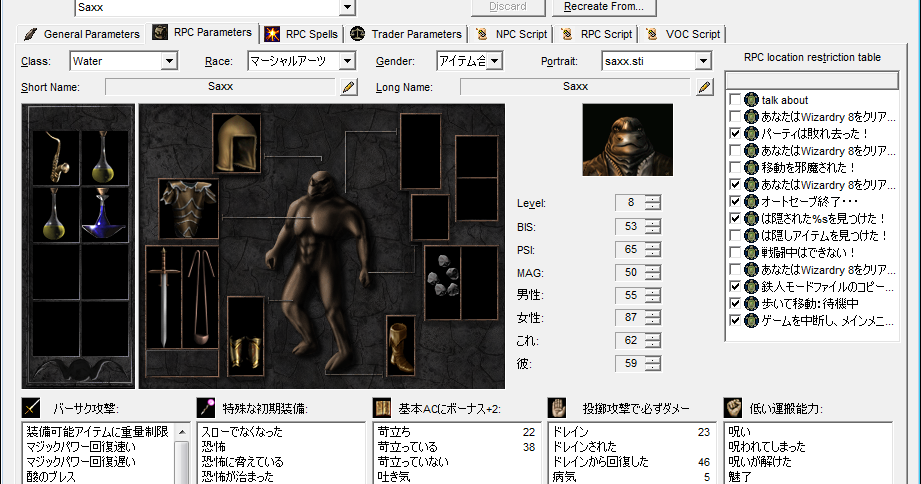This screenshot has height=484, width=921.
Task: Open the Race dropdown
Action: [347, 60]
